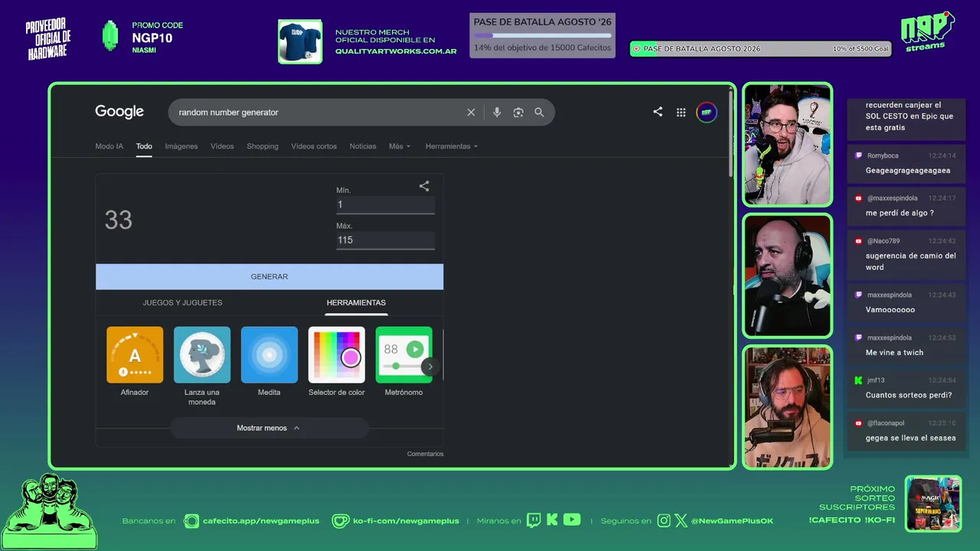Screen dimensions: 980x551
Task: Share the results page from the Google header
Action: tap(658, 112)
